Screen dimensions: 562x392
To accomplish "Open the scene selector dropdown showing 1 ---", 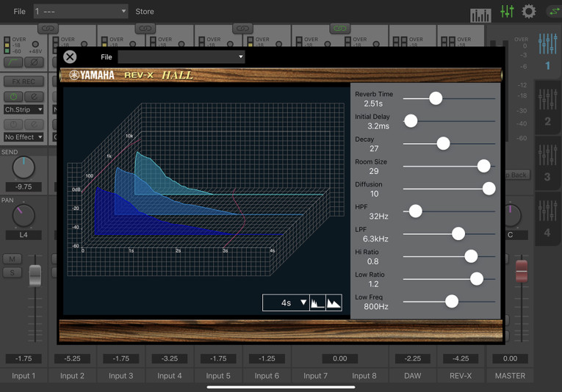I will [81, 12].
